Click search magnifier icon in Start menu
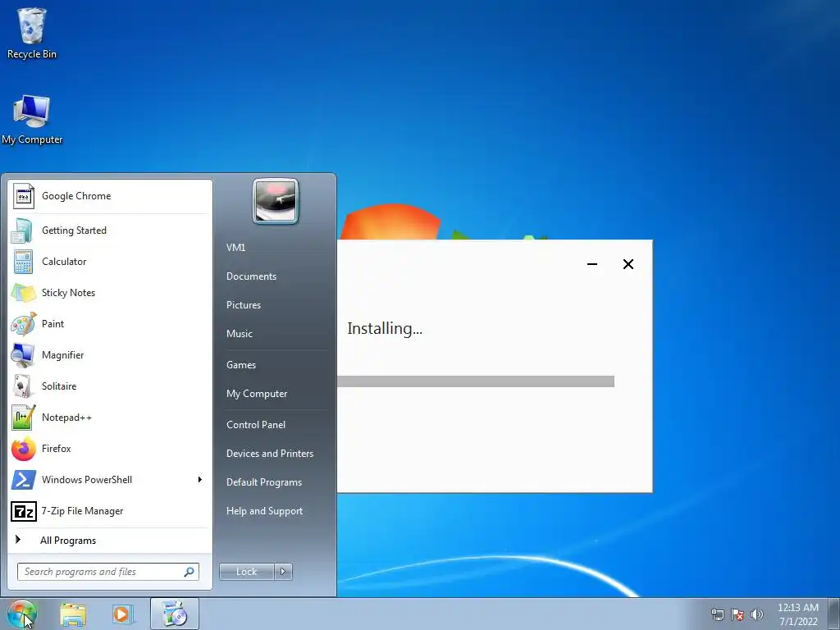Image resolution: width=840 pixels, height=630 pixels. click(x=189, y=572)
